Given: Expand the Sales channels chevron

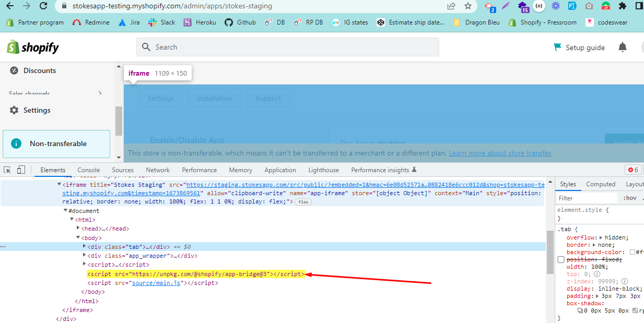Looking at the screenshot, I should [100, 93].
